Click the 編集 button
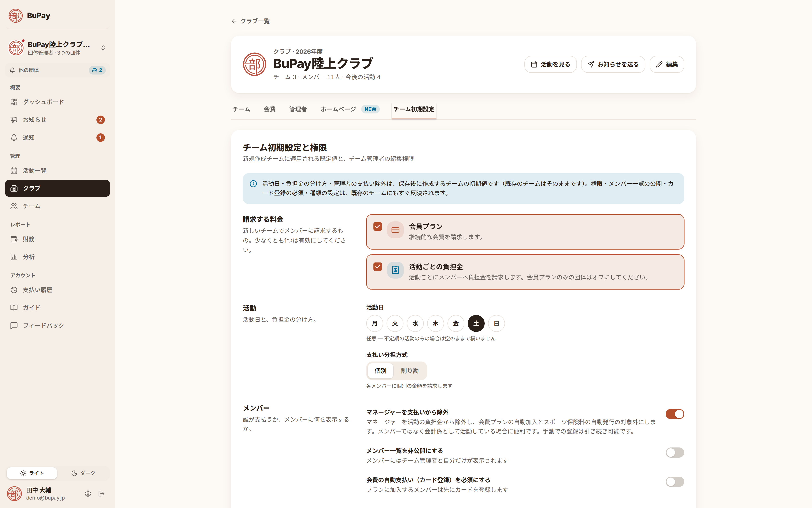This screenshot has width=812, height=508. coord(666,64)
